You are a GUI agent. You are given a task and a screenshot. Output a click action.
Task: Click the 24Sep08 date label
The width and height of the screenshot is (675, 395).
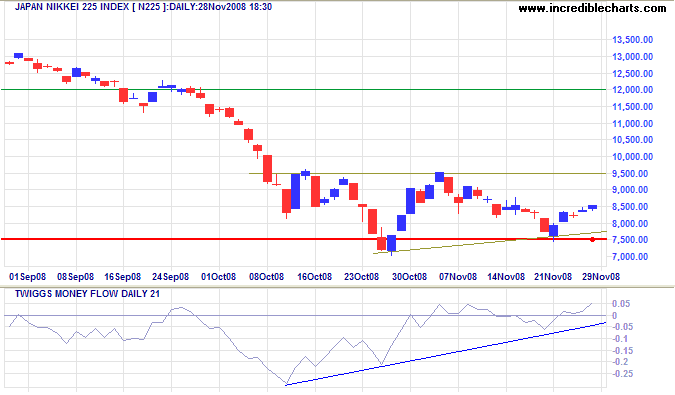[170, 277]
